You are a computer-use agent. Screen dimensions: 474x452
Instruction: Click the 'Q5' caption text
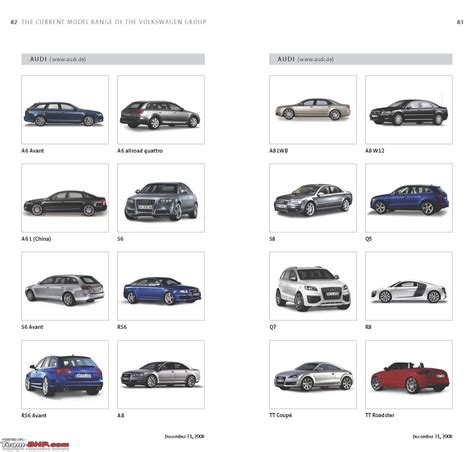click(x=369, y=239)
